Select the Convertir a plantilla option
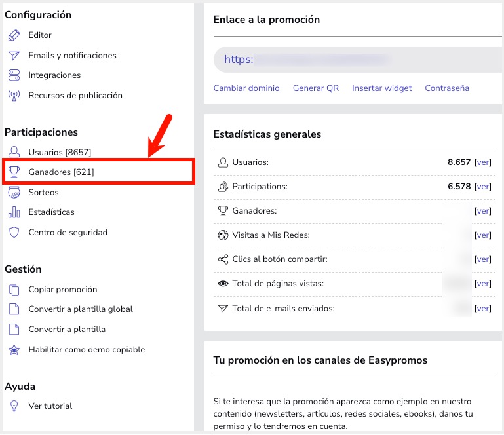 (67, 330)
